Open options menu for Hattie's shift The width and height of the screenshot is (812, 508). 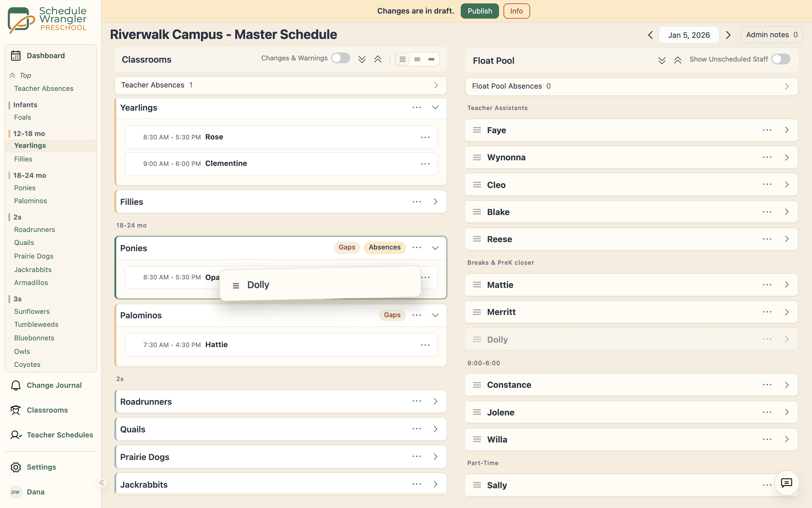click(x=425, y=345)
